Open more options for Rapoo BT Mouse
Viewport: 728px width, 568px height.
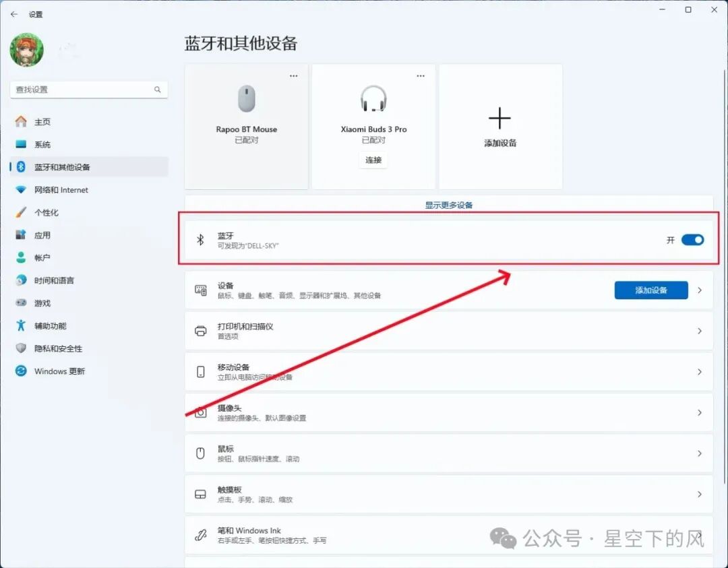293,75
